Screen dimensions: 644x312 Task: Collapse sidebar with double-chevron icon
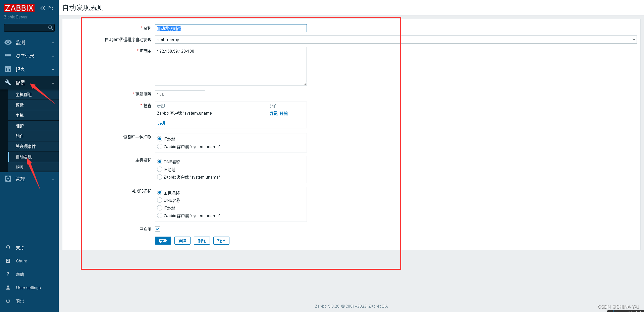pos(43,8)
